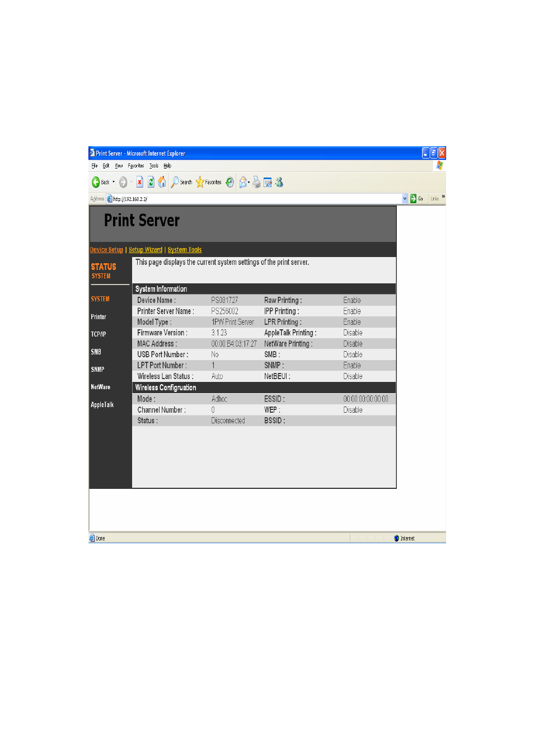Open the Back history dropdown arrow
This screenshot has height=756, width=534.
click(114, 182)
